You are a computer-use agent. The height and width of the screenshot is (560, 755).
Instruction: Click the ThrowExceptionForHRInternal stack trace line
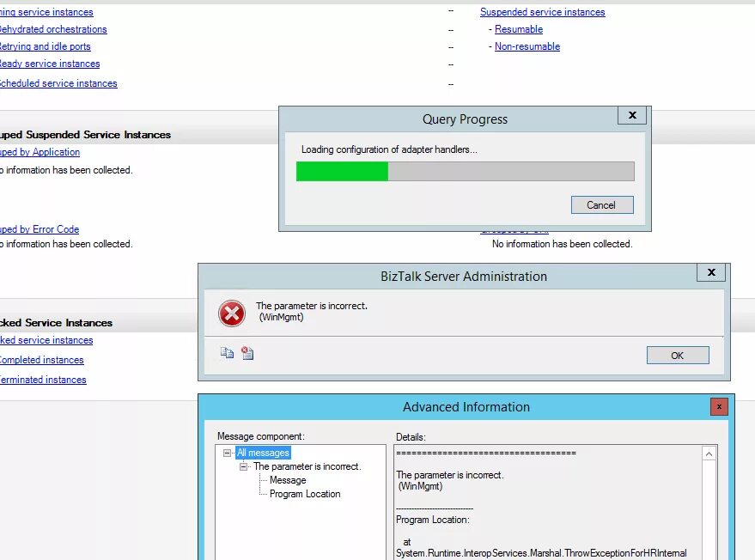click(541, 553)
